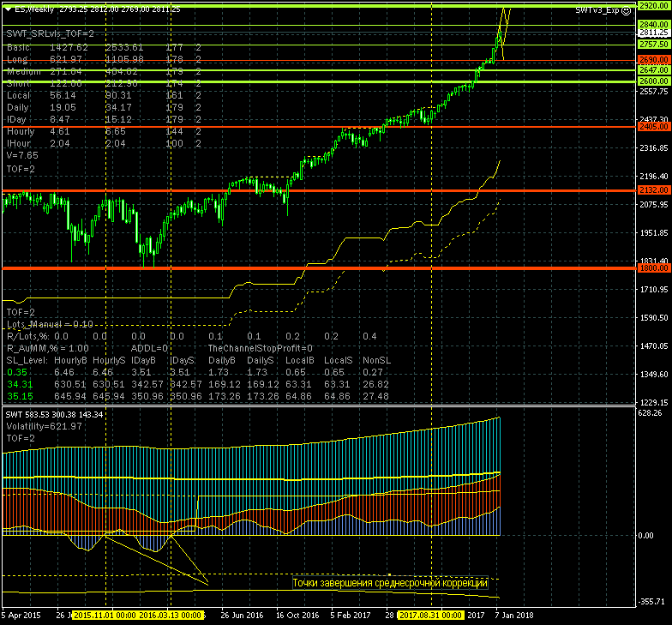Viewport: 672px width, 625px height.
Task: Select the Russian text annotation label
Action: (390, 583)
